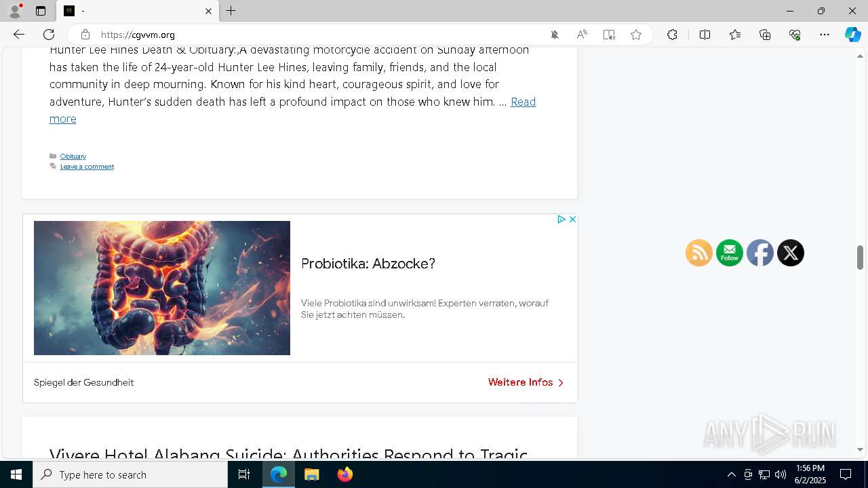Open the browser profile icon
The image size is (868, 488).
point(15,11)
